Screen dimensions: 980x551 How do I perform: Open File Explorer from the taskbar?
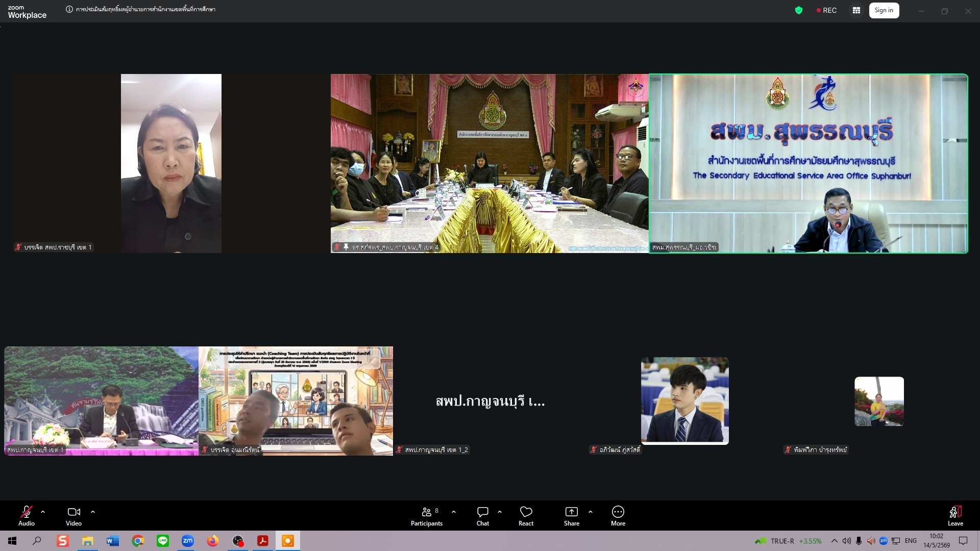[x=88, y=541]
